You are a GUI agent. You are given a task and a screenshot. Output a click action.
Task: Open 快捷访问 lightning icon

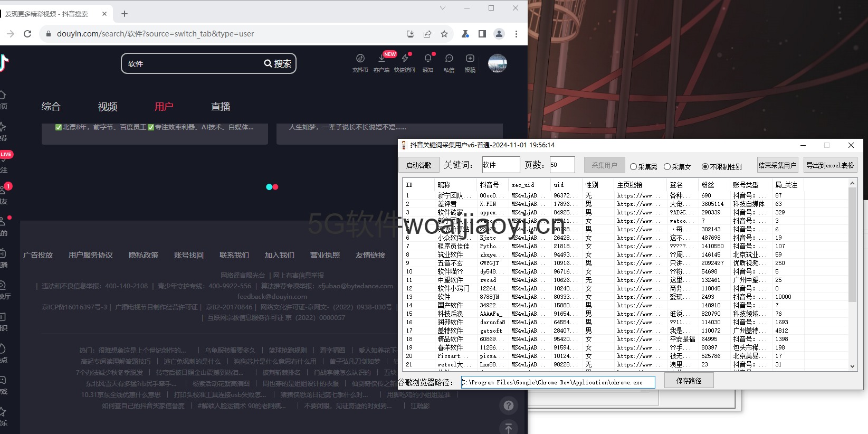click(405, 63)
